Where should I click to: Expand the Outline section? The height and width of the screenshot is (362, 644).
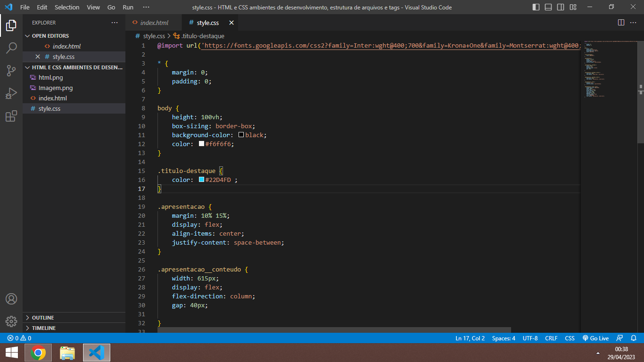pyautogui.click(x=74, y=318)
